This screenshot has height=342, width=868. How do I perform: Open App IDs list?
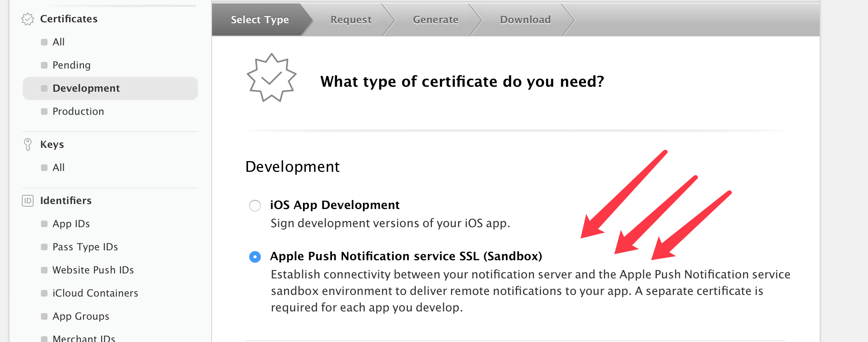click(x=71, y=224)
